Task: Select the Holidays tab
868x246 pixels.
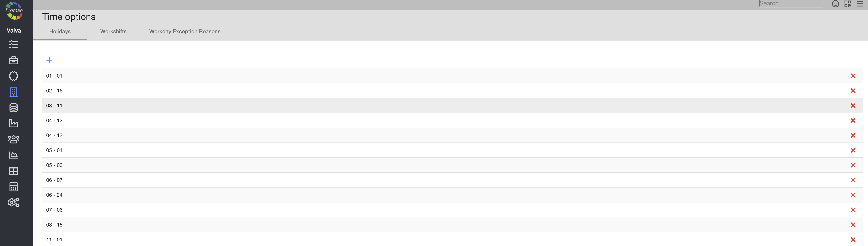Action: 60,31
